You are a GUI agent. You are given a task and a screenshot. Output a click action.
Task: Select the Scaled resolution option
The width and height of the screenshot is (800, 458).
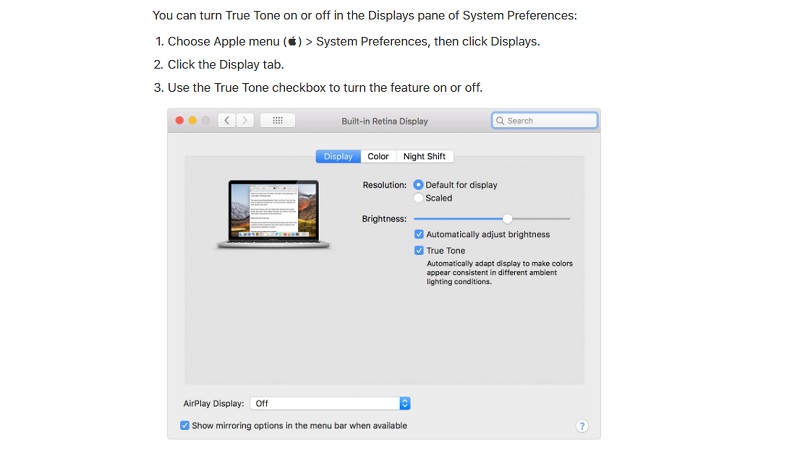[x=418, y=198]
